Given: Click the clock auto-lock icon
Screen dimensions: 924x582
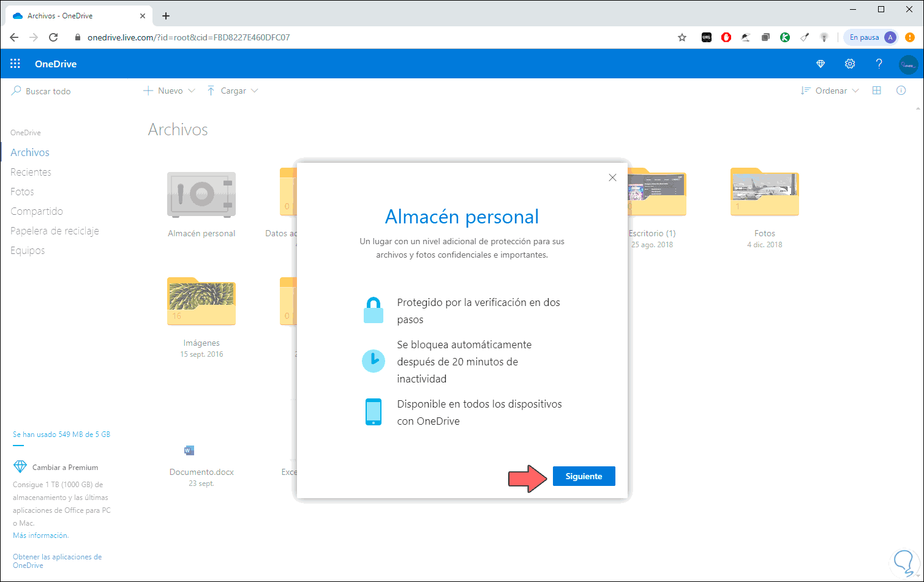Looking at the screenshot, I should pyautogui.click(x=373, y=361).
